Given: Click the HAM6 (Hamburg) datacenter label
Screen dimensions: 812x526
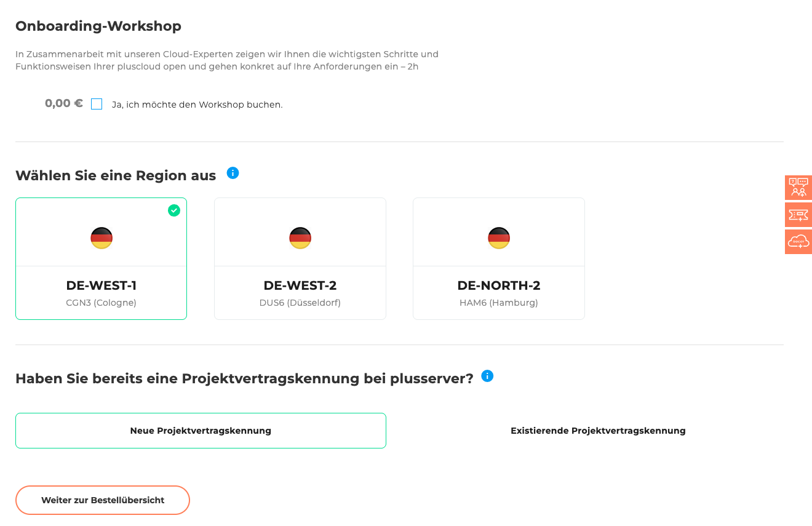Looking at the screenshot, I should [498, 302].
